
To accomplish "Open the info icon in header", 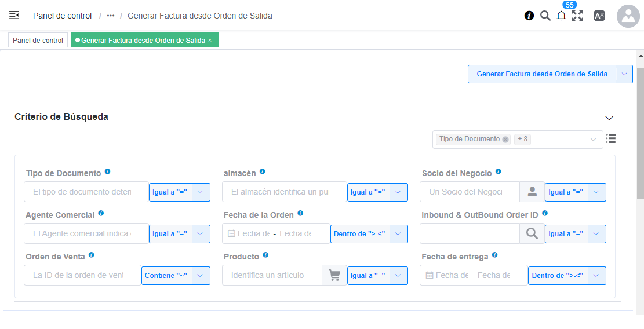I will click(x=529, y=16).
